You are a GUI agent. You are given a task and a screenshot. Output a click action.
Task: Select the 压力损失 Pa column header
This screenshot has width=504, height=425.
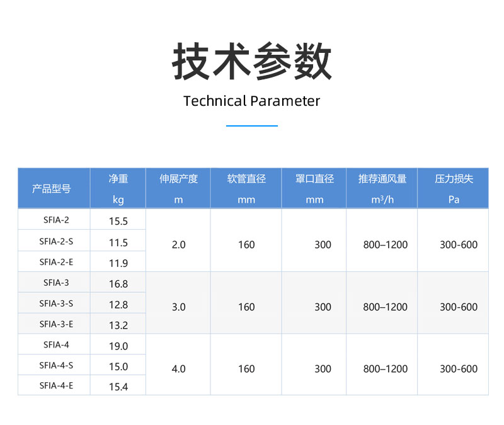454,188
